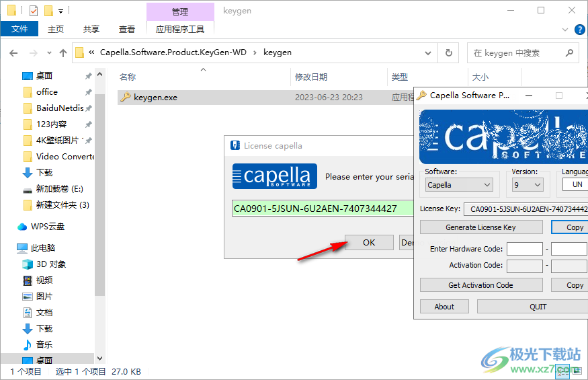Open quick access toolbar customize dropdown

coord(60,11)
